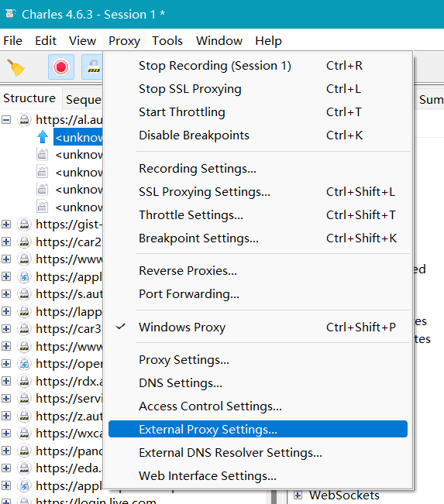Open the Tools menu
The width and height of the screenshot is (444, 504).
[x=167, y=41]
